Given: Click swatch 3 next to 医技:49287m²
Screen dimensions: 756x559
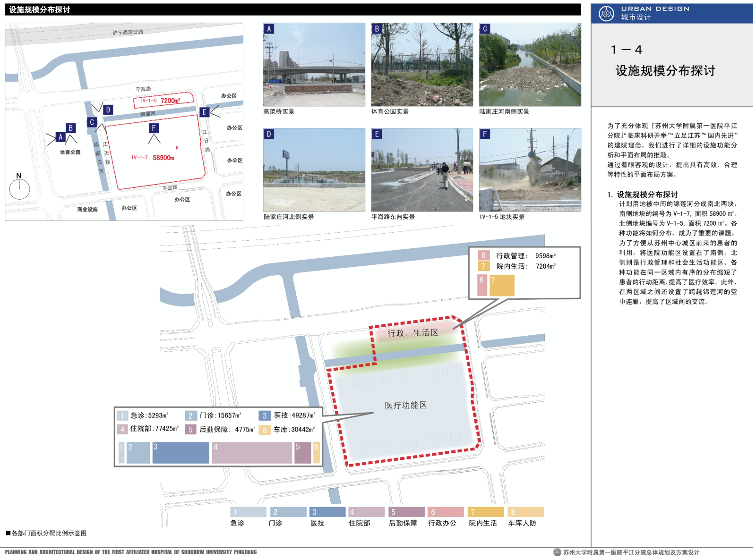Looking at the screenshot, I should tap(265, 415).
